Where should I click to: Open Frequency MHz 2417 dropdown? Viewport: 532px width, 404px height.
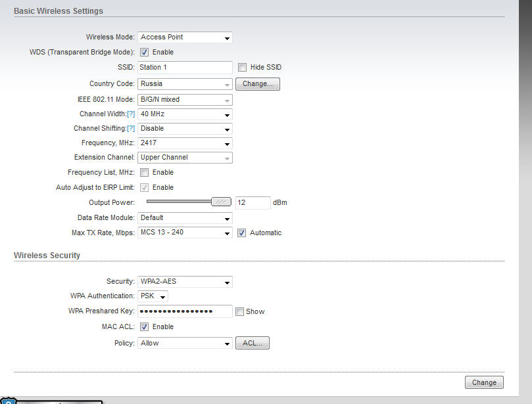click(185, 143)
